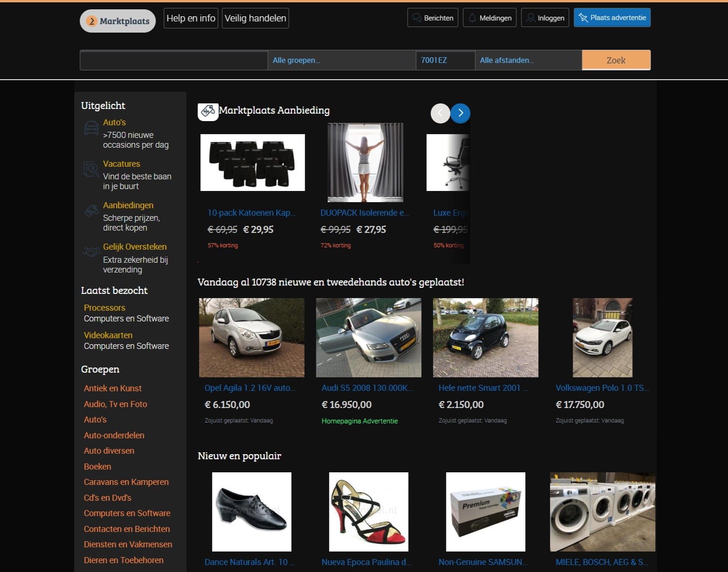Click the Marktplaats Aanbieding discount tag icon

208,112
